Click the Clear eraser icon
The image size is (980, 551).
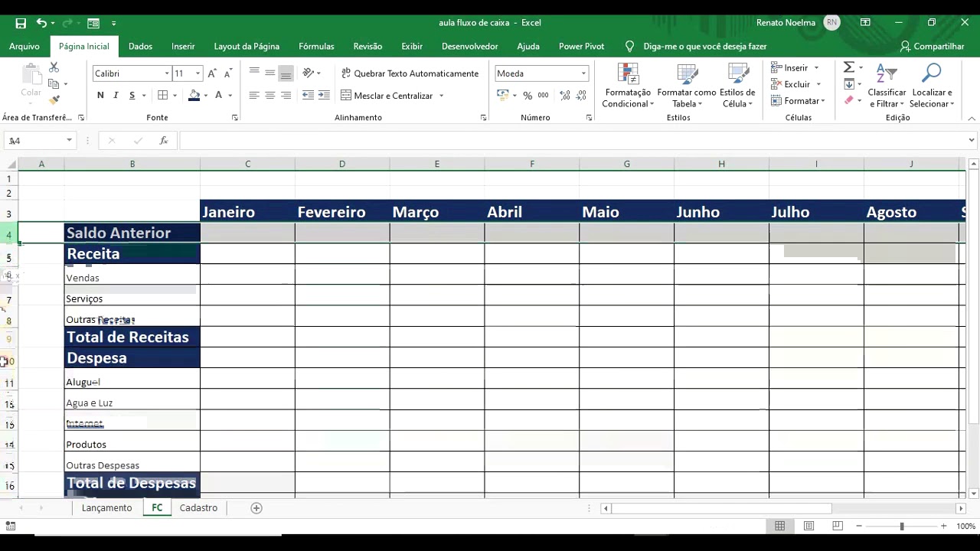tap(849, 100)
